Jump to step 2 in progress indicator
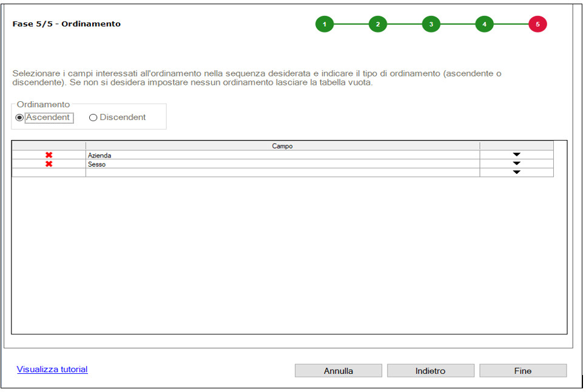This screenshot has height=392, width=586. pos(378,24)
